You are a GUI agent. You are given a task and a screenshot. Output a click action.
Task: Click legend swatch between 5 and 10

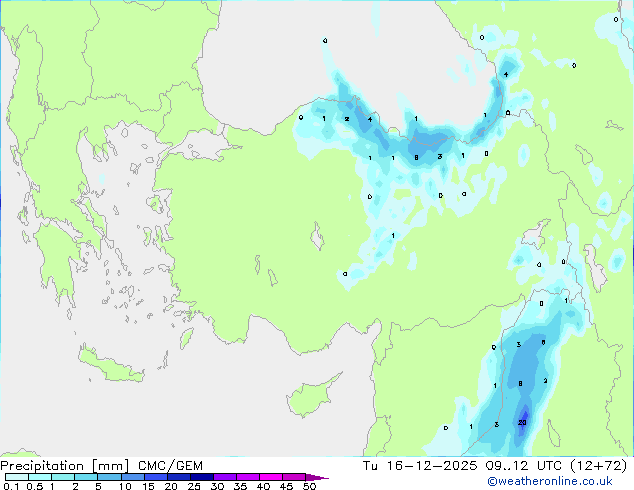[109, 477]
